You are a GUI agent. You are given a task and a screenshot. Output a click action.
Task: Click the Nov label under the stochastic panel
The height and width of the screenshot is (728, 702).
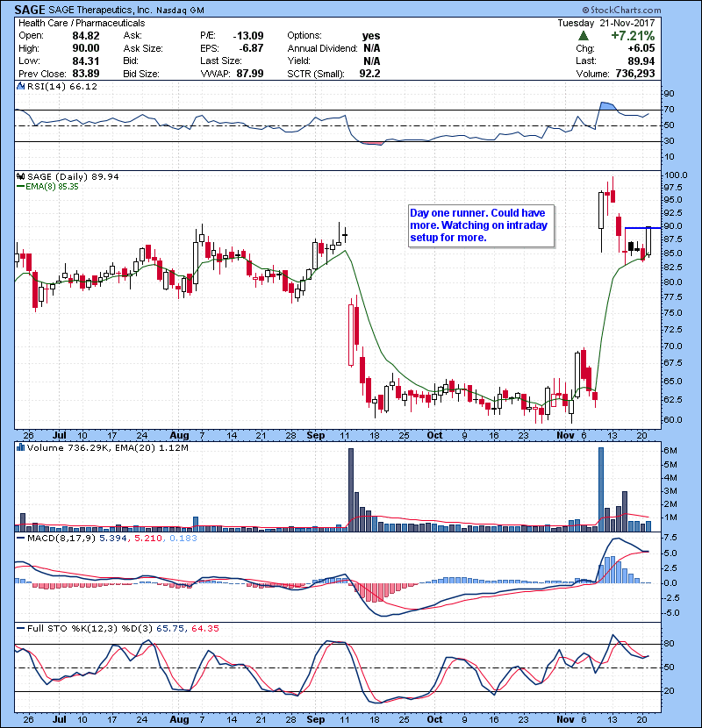click(565, 719)
